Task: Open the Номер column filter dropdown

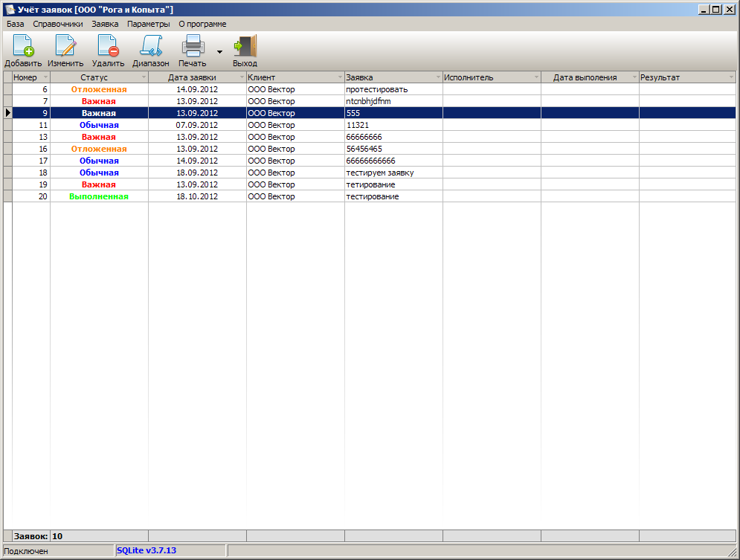Action: [46, 77]
